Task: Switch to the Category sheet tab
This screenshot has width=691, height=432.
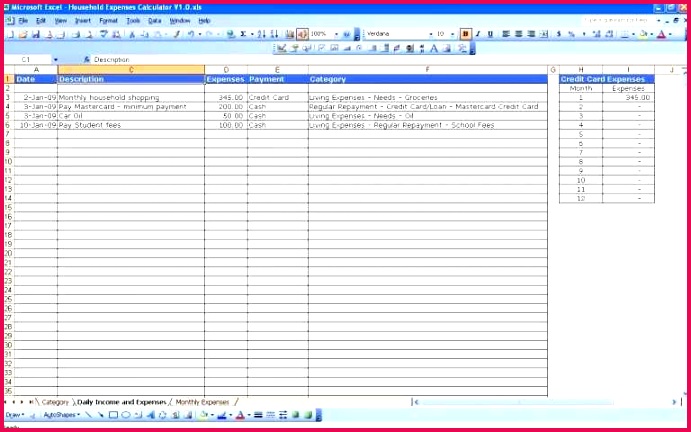Action: coord(55,402)
